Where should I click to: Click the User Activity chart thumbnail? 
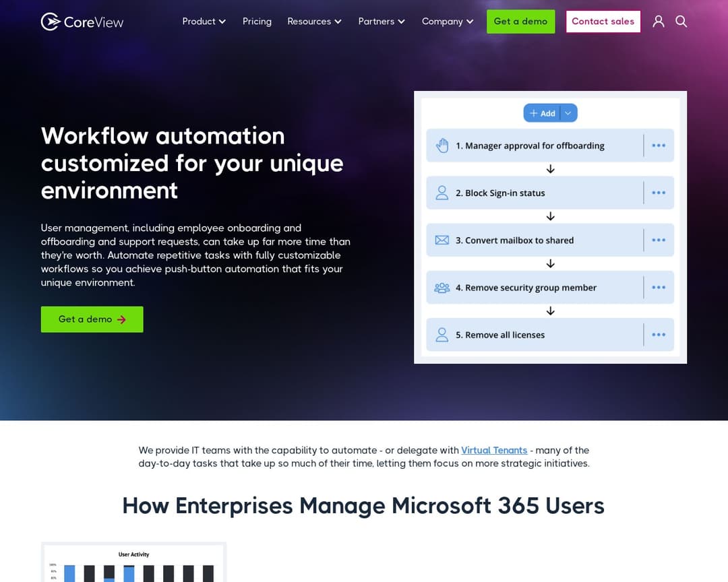click(133, 562)
